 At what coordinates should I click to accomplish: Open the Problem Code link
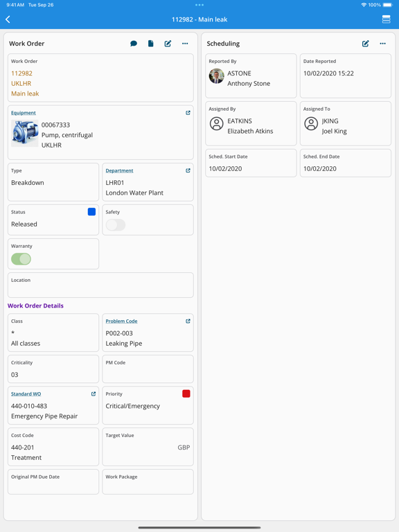[121, 321]
